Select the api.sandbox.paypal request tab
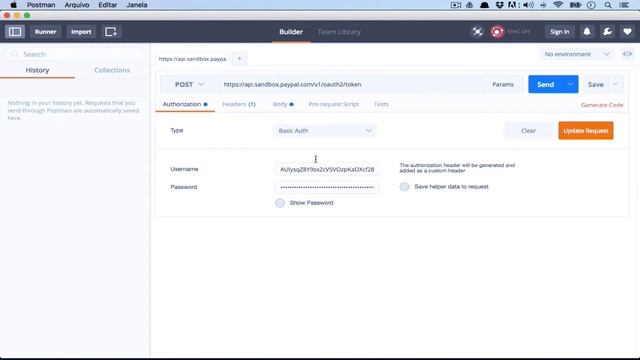Viewport: 640px width, 360px height. click(192, 59)
